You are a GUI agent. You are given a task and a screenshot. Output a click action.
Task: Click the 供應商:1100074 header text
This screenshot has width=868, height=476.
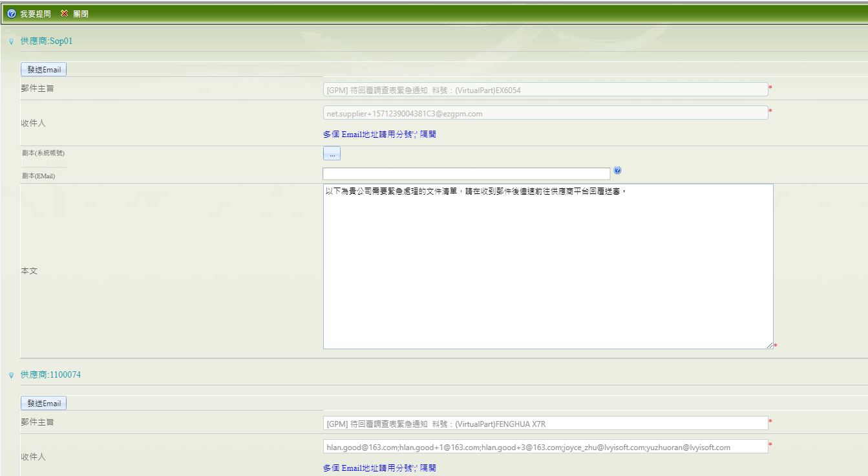point(50,374)
